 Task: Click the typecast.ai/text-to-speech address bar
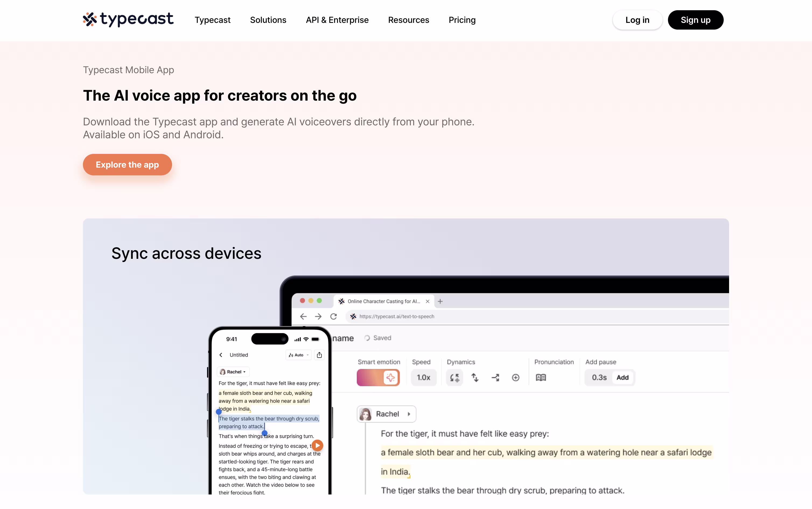[x=537, y=316]
